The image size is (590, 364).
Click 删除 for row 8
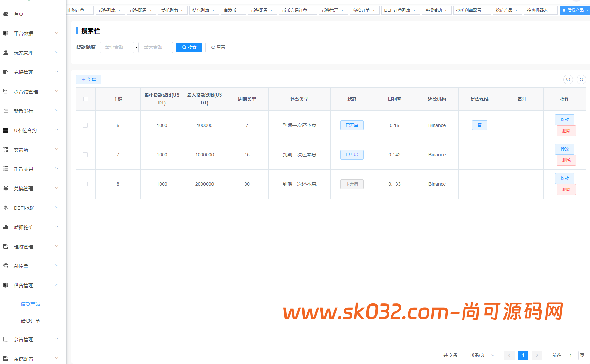click(566, 190)
